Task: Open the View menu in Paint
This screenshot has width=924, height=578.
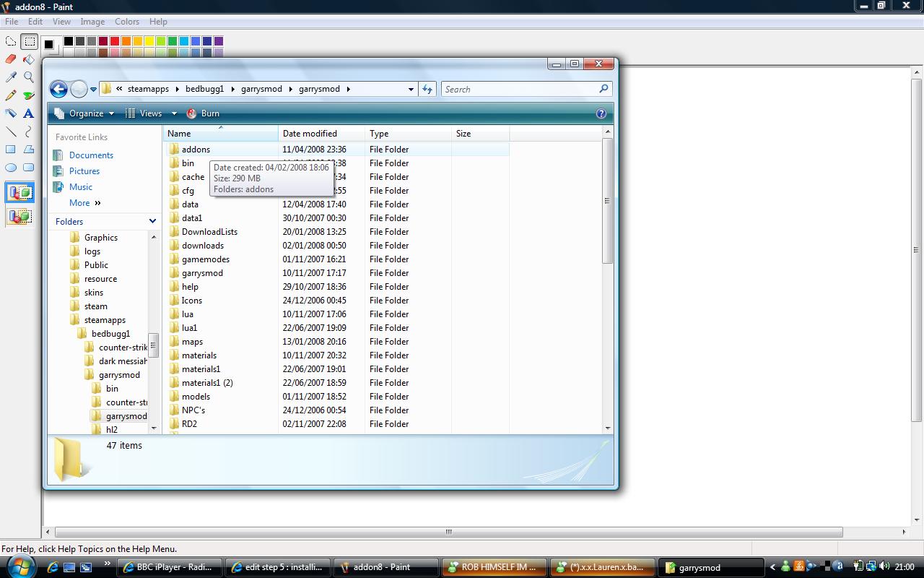Action: pos(61,22)
